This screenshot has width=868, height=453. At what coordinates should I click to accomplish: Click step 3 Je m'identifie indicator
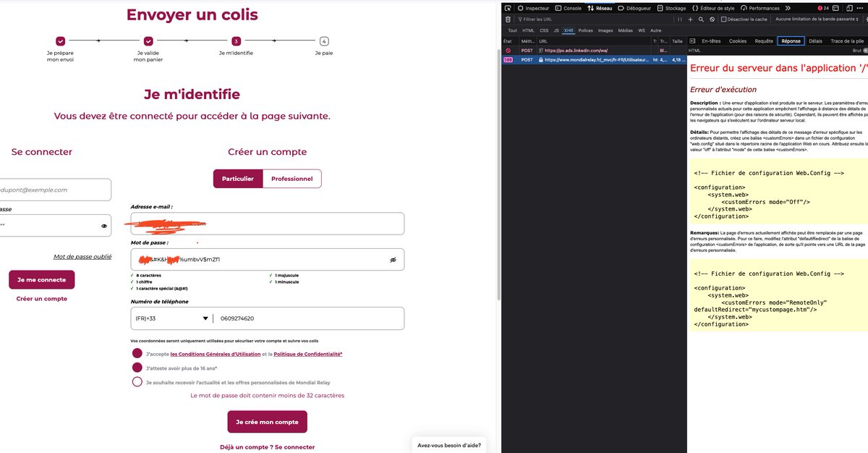236,41
